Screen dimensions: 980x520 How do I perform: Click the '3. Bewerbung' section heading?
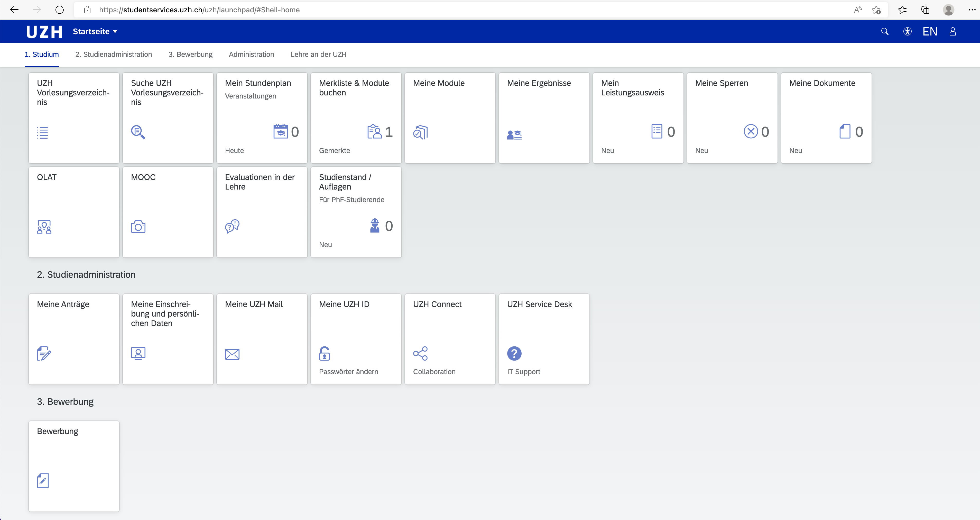coord(65,402)
